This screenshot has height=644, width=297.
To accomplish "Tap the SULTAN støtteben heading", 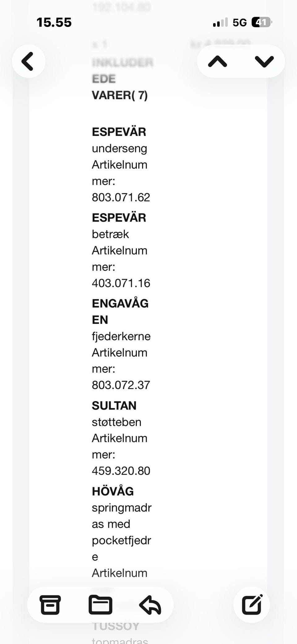I will click(114, 406).
